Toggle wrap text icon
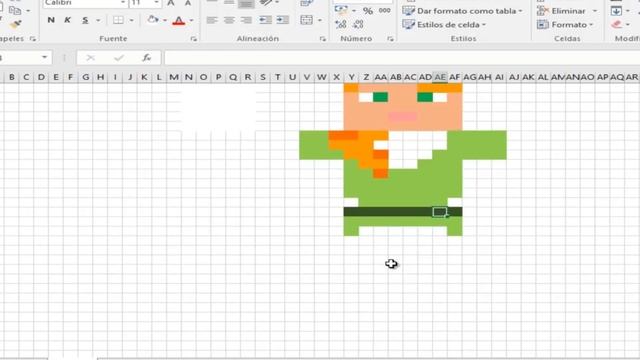Viewport: 640px width, 360px height. (x=307, y=3)
